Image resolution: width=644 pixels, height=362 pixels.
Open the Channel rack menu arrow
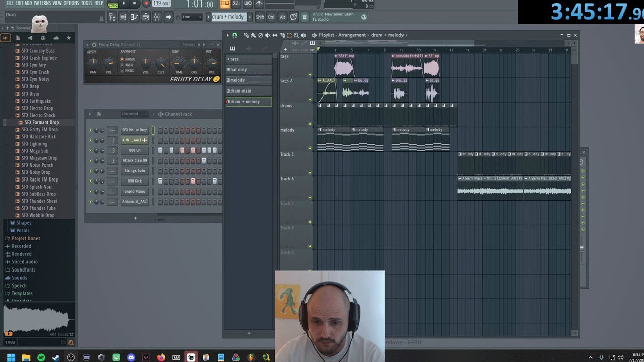[x=91, y=114]
